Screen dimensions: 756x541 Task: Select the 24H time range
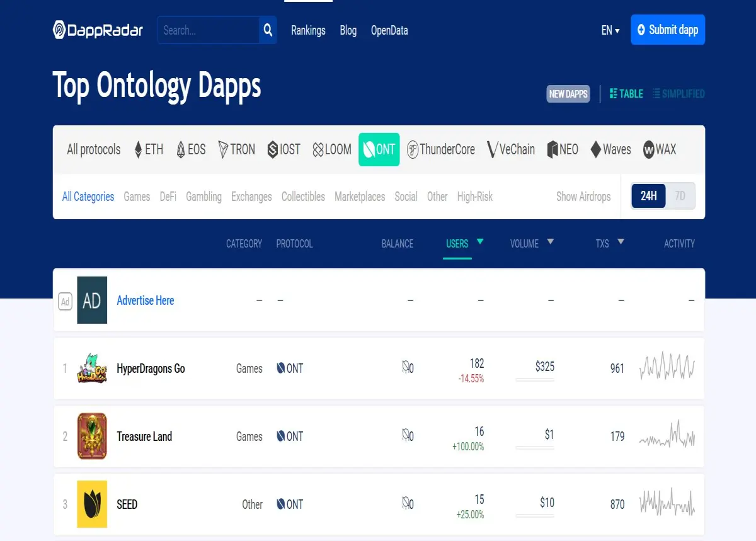coord(648,196)
